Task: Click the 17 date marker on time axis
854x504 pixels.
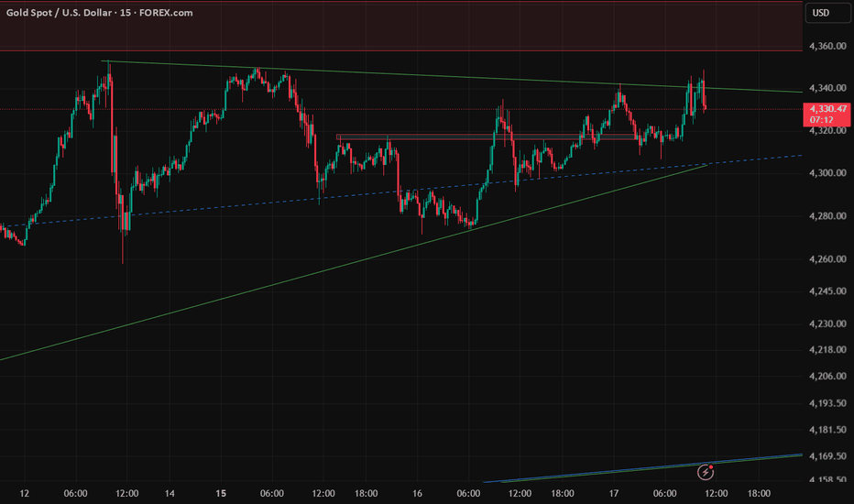Action: [x=614, y=494]
